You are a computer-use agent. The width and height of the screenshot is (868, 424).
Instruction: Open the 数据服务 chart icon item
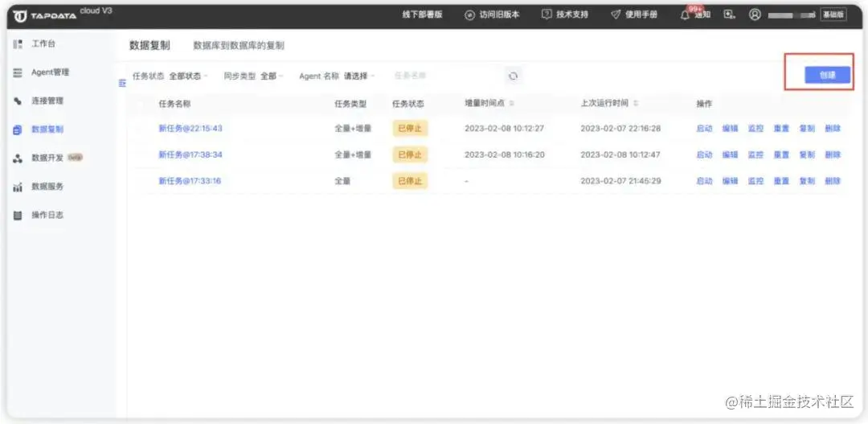[x=18, y=187]
